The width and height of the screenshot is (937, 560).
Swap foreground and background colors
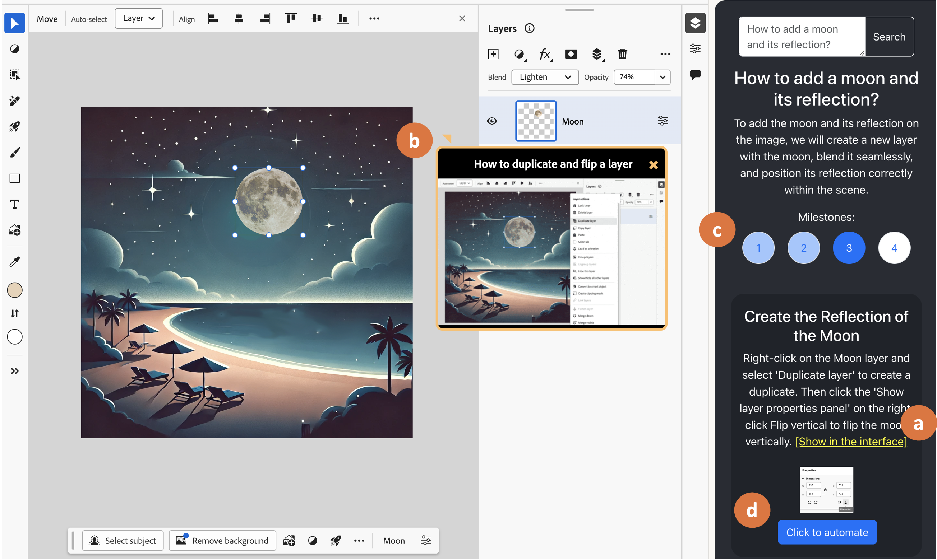[x=15, y=313]
